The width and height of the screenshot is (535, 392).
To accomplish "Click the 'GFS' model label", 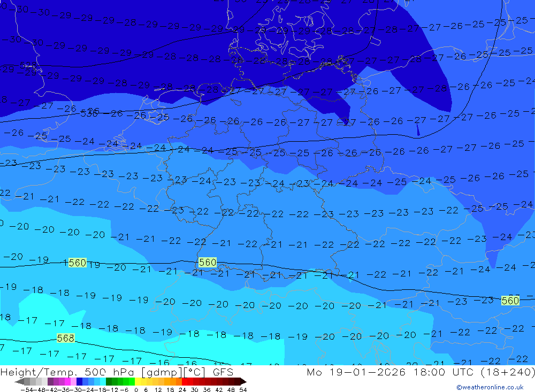I will (223, 372).
